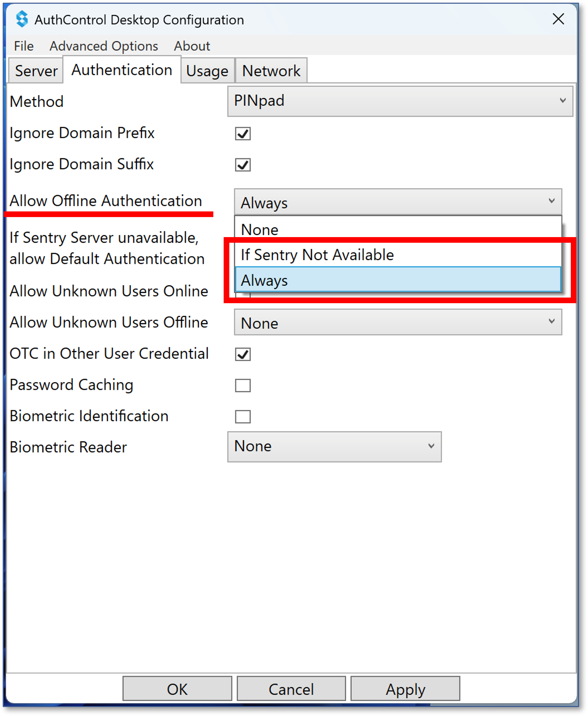Enable the Password Caching checkbox
Viewport: 588px width, 716px height.
tap(243, 386)
